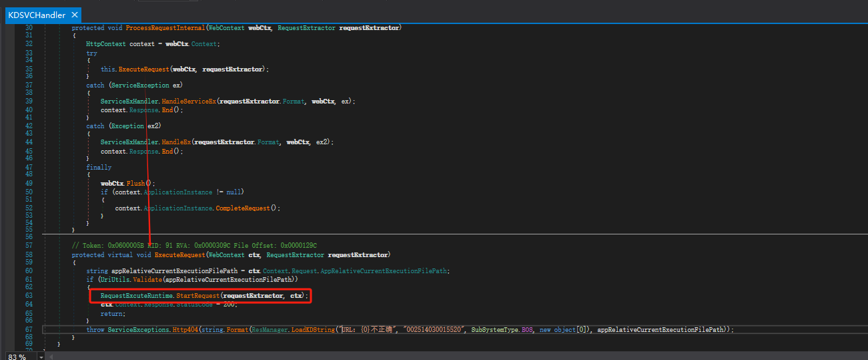Click LoadKDString method on line 67
The height and width of the screenshot is (360, 868).
click(312, 330)
